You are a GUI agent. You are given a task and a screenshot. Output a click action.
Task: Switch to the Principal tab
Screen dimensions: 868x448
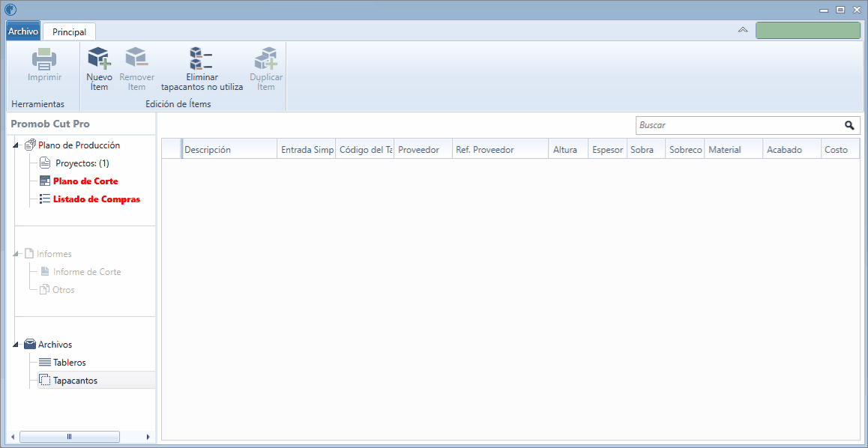(69, 31)
